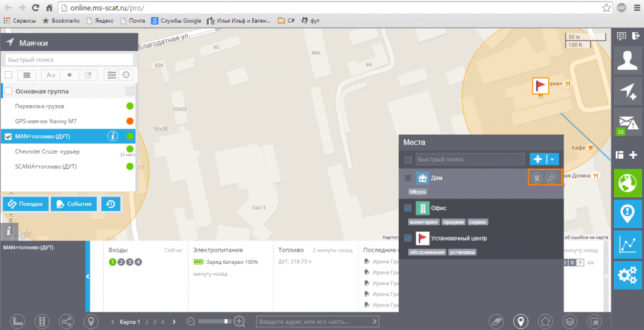
Task: Add a new place with plus button
Action: click(538, 159)
